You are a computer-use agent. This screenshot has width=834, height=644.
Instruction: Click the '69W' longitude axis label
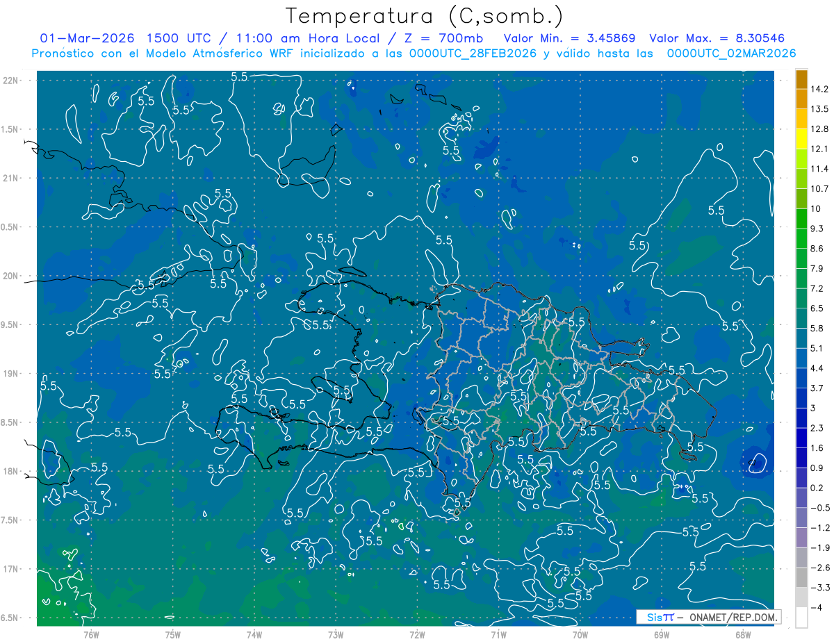(x=662, y=634)
